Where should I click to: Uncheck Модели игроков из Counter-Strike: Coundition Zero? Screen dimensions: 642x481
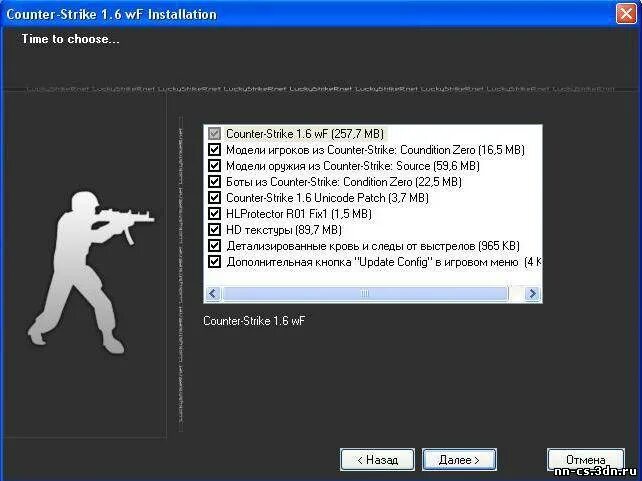215,149
